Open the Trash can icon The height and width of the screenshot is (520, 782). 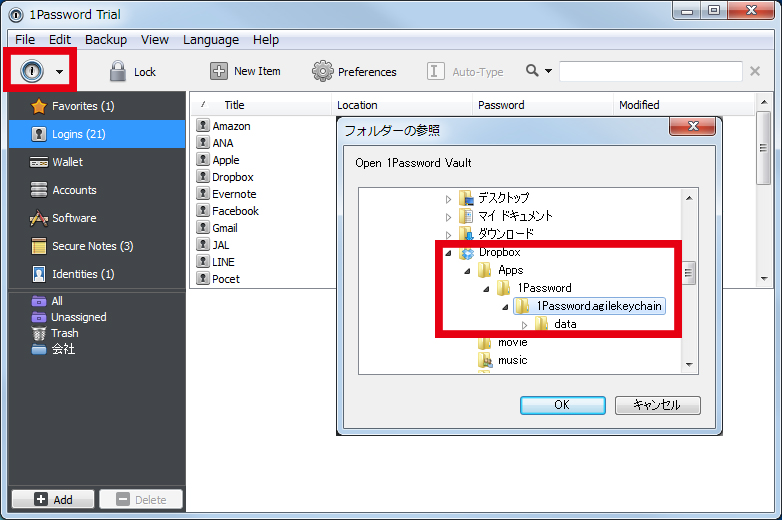point(38,333)
